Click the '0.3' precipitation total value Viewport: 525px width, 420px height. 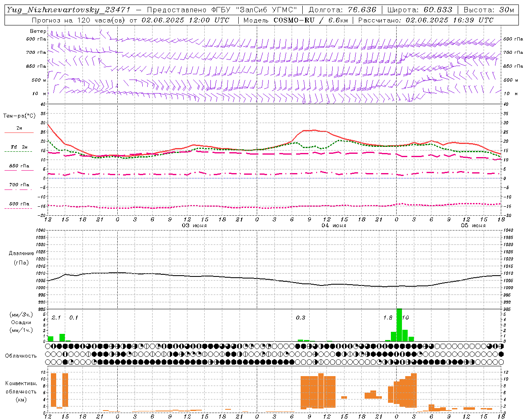click(301, 317)
